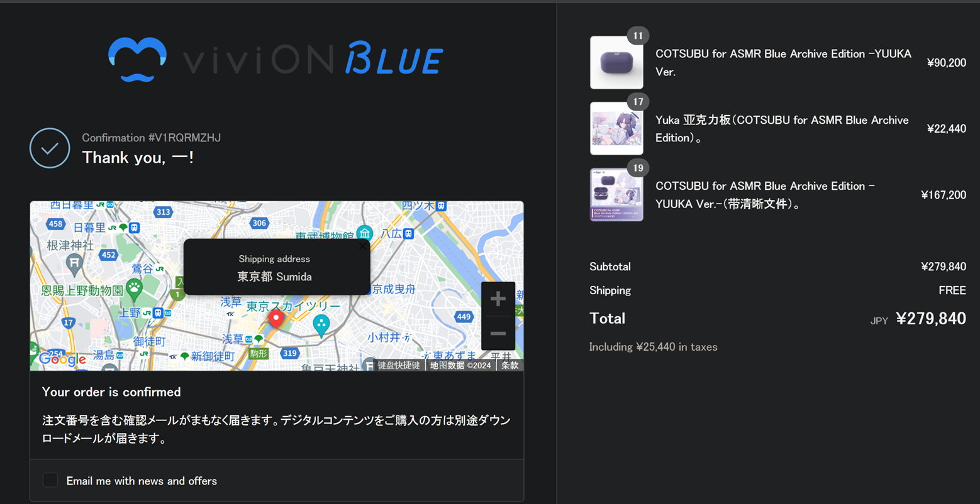Click the quantity badge showing 11
The image size is (980, 504).
638,36
